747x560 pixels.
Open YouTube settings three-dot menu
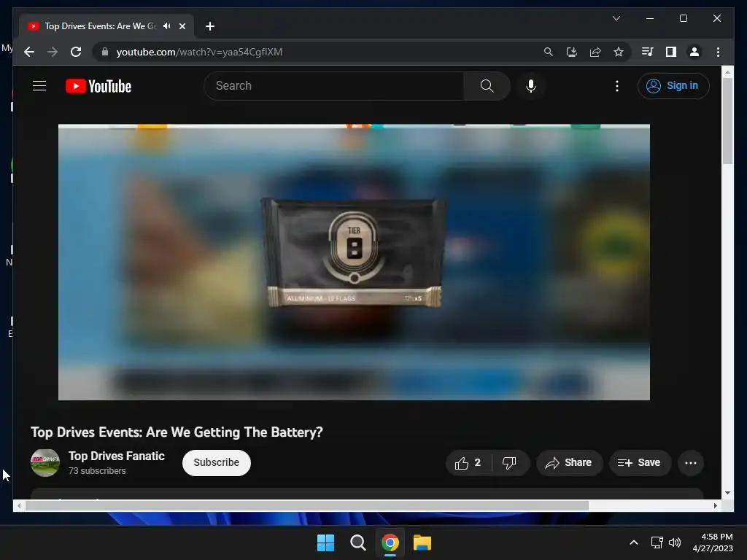(617, 86)
